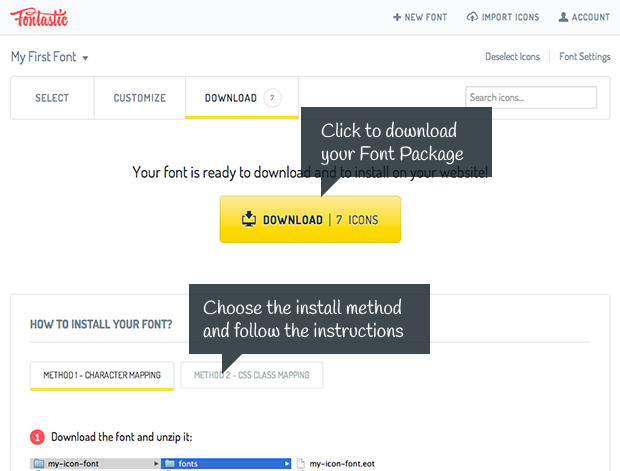Click the Deselect Icons link
Viewport: 620px width, 471px height.
(x=512, y=57)
